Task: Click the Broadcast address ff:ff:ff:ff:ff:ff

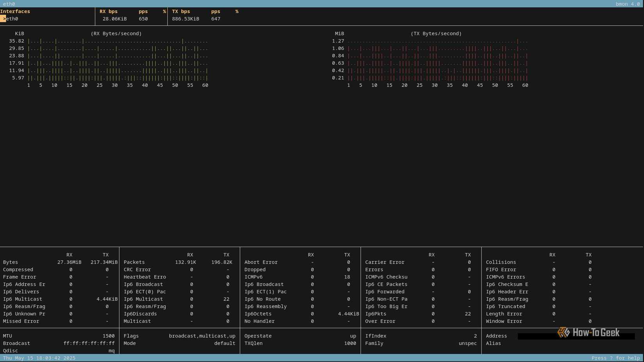Action: [x=89, y=343]
